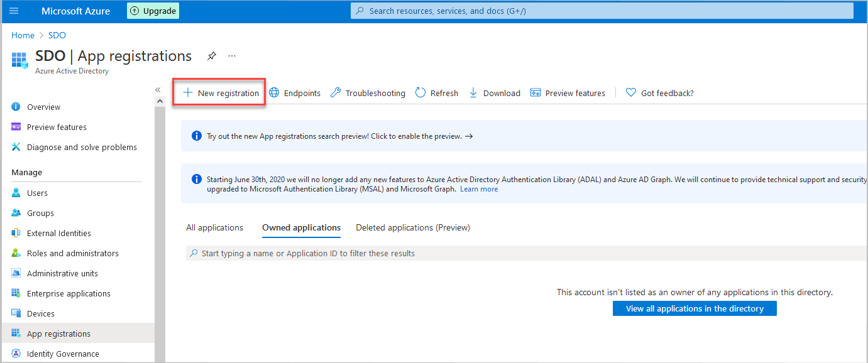
Task: Open the ellipsis more options menu
Action: click(x=232, y=56)
